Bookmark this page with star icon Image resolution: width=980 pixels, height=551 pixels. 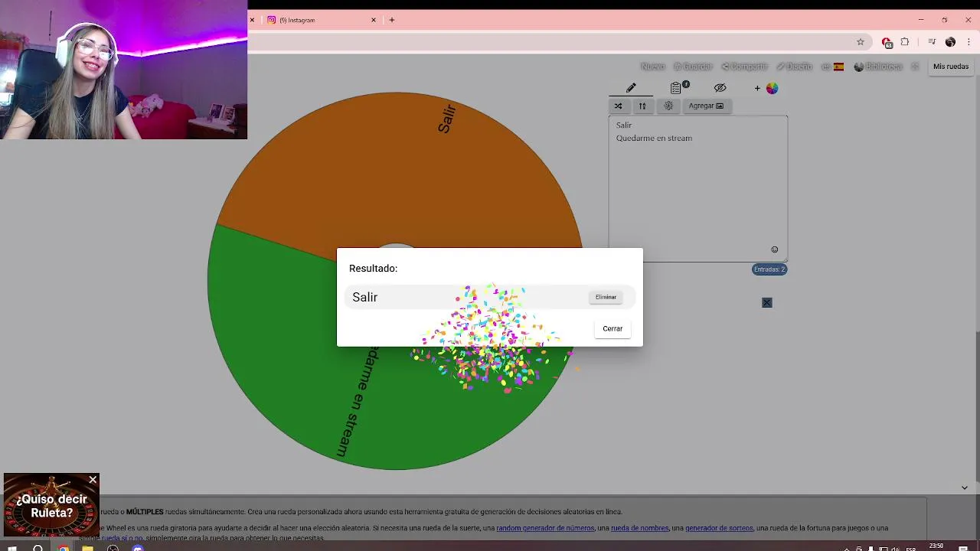[861, 42]
